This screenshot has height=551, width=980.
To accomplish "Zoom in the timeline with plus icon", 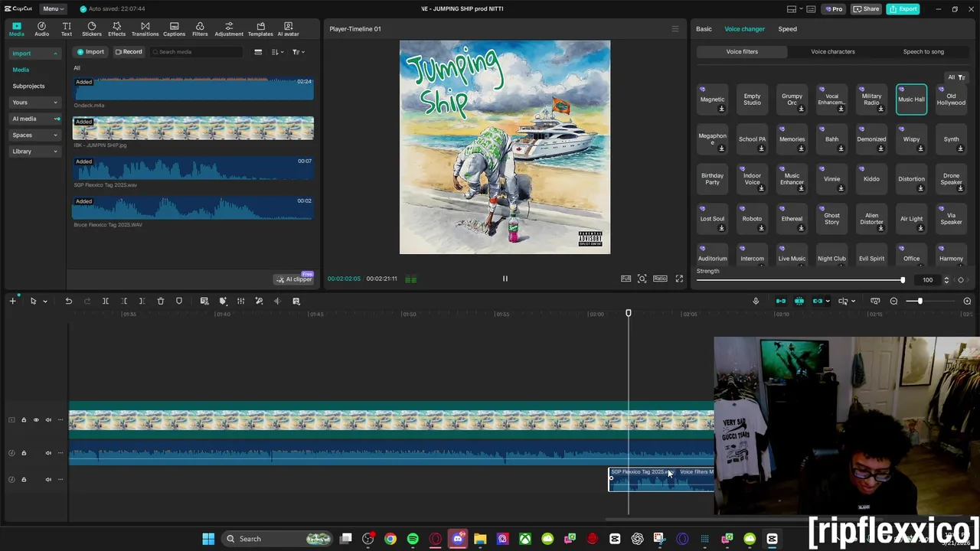I will click(967, 301).
